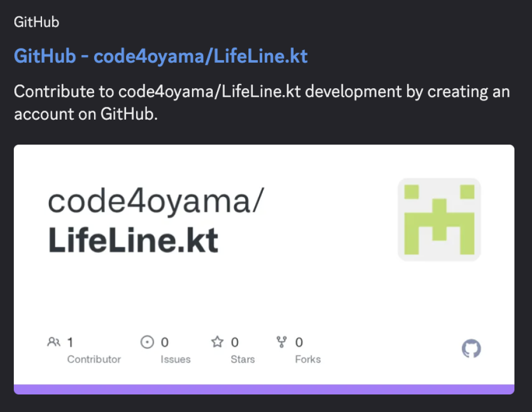
Task: Open the repository preview card image
Action: point(264,269)
